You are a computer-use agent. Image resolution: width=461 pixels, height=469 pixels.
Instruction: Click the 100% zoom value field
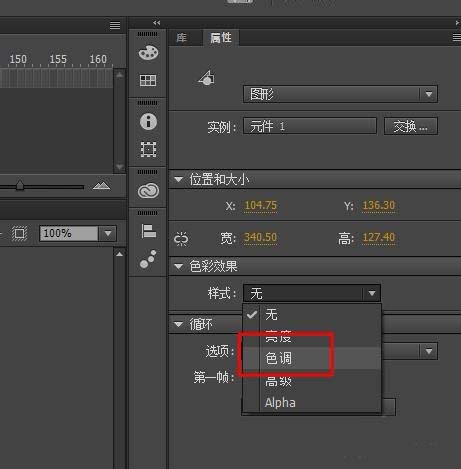click(69, 233)
